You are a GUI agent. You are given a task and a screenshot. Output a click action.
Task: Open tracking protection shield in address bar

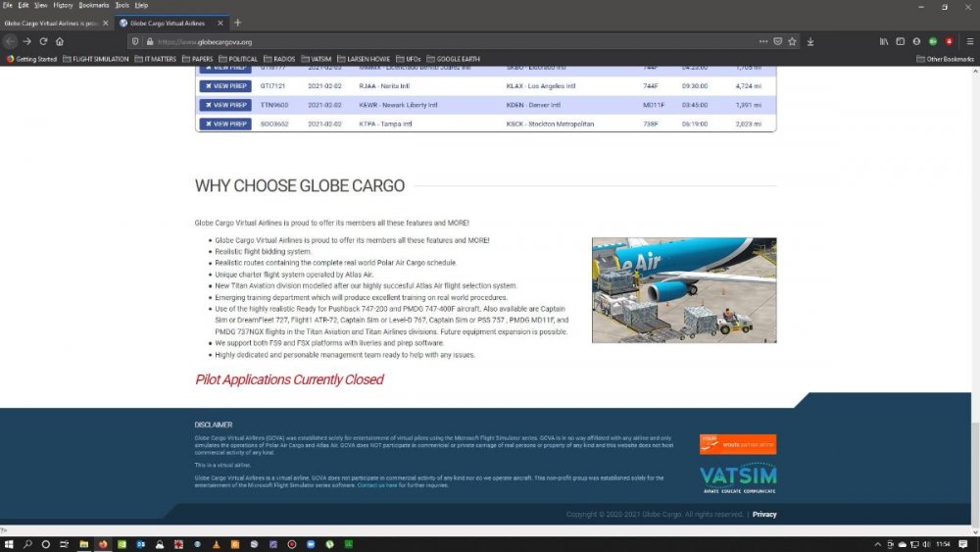click(135, 41)
